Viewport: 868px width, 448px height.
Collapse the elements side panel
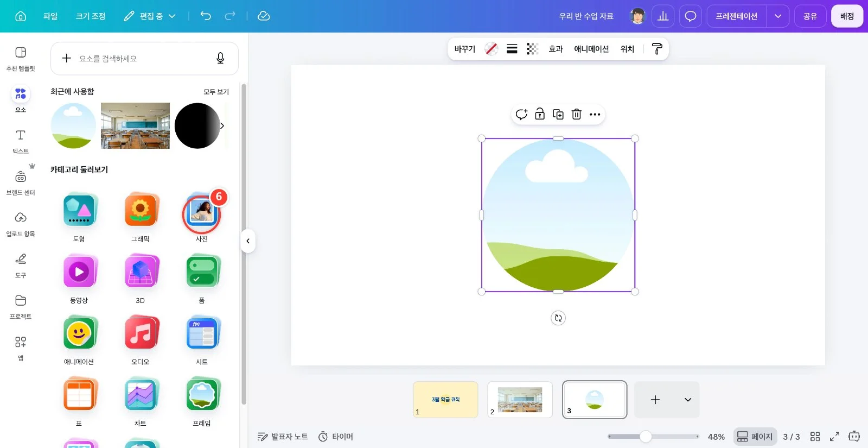[248, 241]
